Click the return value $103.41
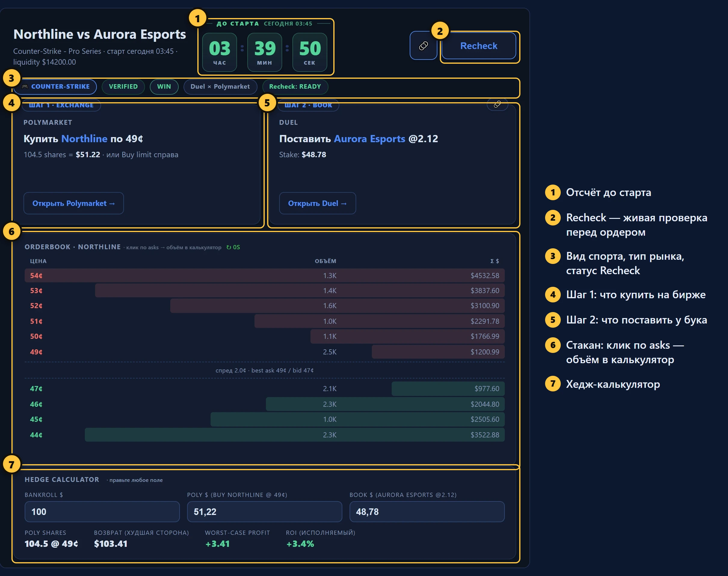The image size is (728, 576). 111,544
